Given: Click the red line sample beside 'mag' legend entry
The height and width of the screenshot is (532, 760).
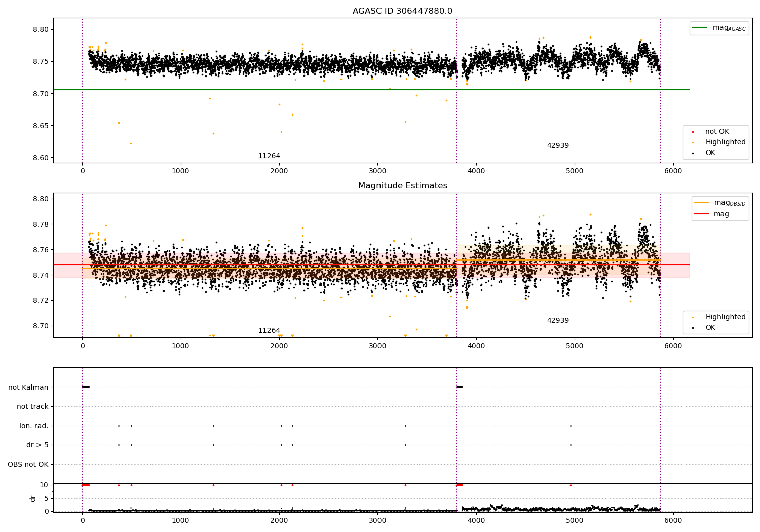Looking at the screenshot, I should pos(702,214).
